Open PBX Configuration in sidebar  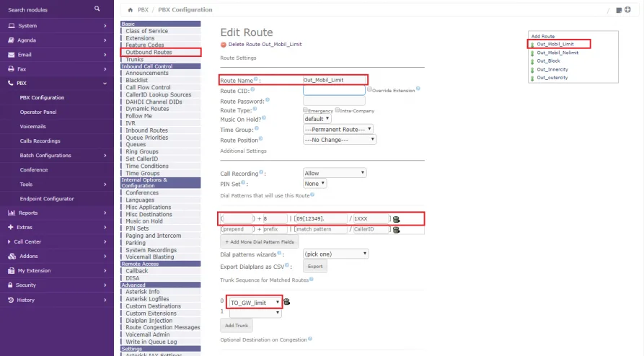click(x=42, y=98)
